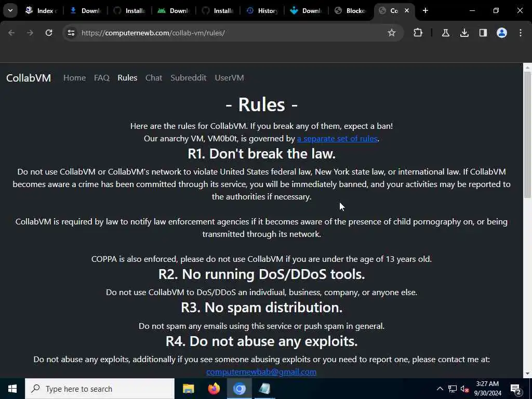Select Rules in the navbar

point(127,78)
